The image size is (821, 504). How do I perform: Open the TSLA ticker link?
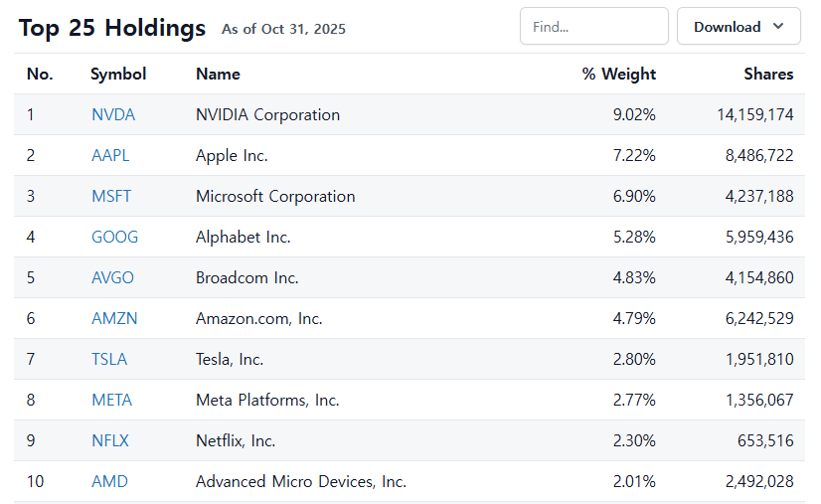[109, 359]
